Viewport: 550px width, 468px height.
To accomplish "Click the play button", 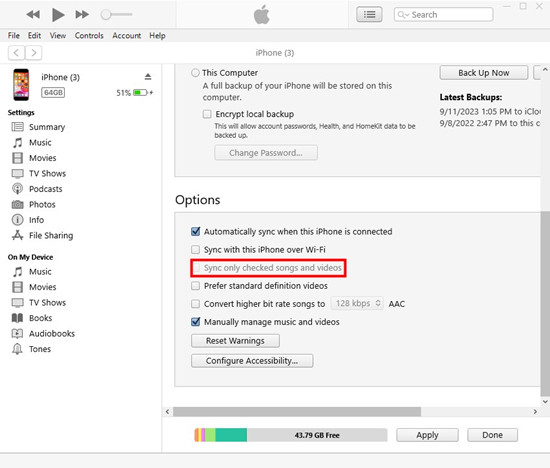I will (58, 14).
